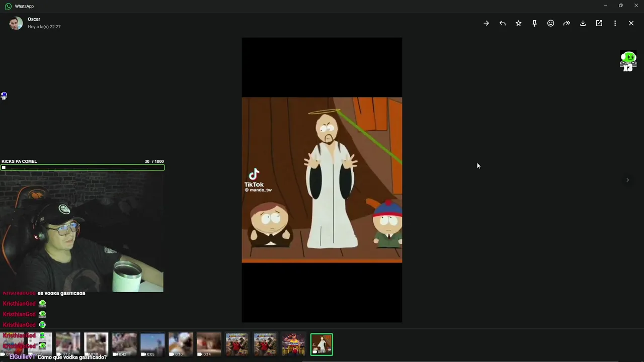This screenshot has width=644, height=362.
Task: Open the video thumbnail with duration 0:12
Action: (68, 344)
